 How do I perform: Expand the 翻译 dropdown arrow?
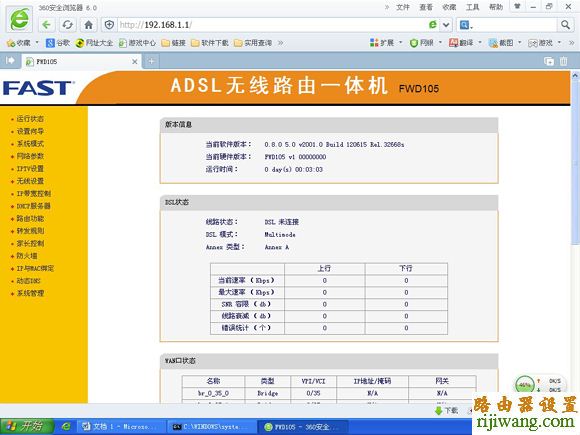coord(480,43)
